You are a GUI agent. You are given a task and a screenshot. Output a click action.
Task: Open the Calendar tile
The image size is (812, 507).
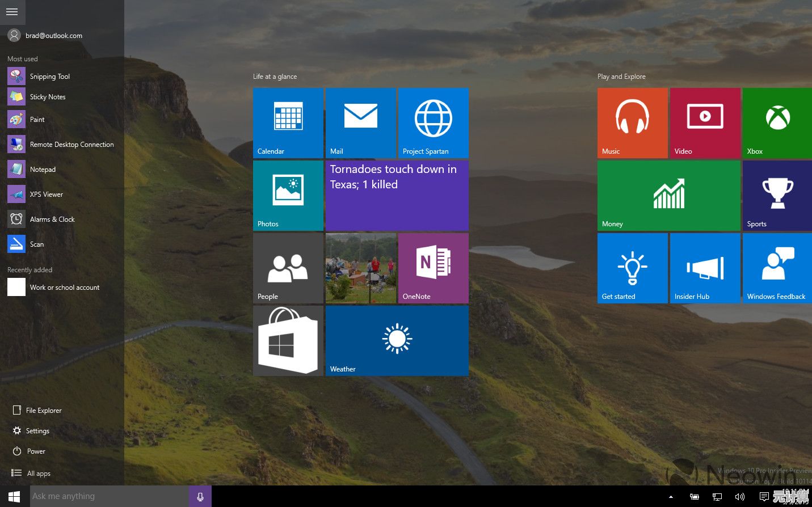click(288, 122)
